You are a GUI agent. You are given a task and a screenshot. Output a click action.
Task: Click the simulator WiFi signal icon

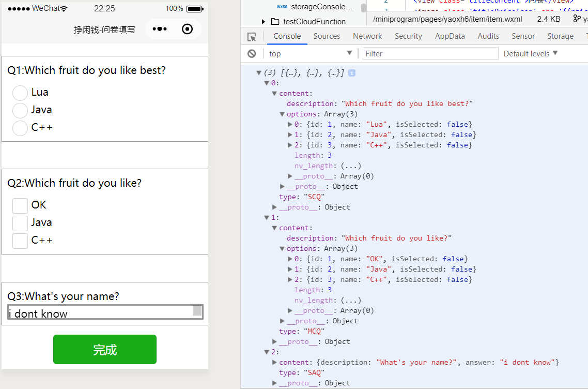(x=64, y=9)
